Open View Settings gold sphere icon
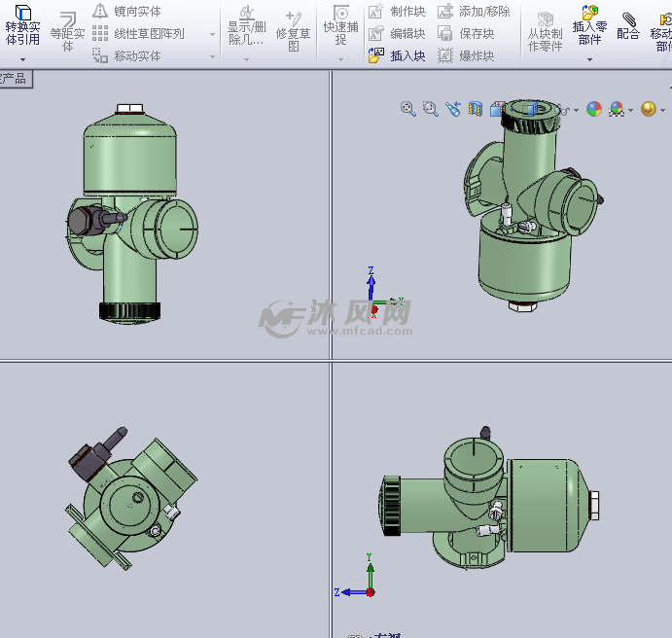The image size is (672, 638). click(649, 109)
